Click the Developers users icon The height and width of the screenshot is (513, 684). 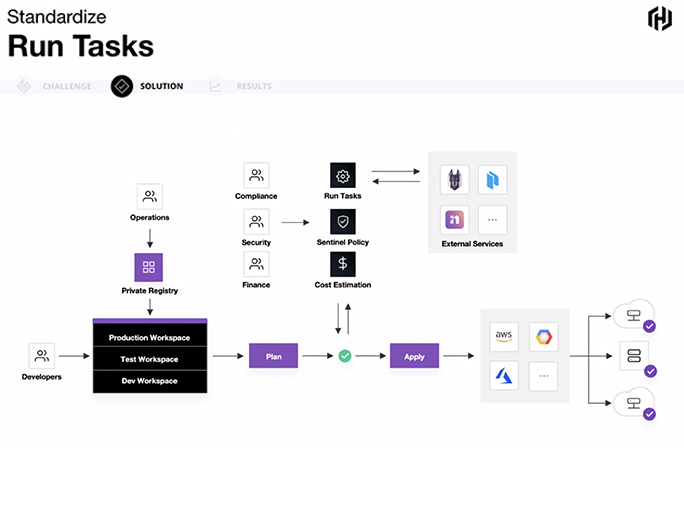pyautogui.click(x=42, y=356)
